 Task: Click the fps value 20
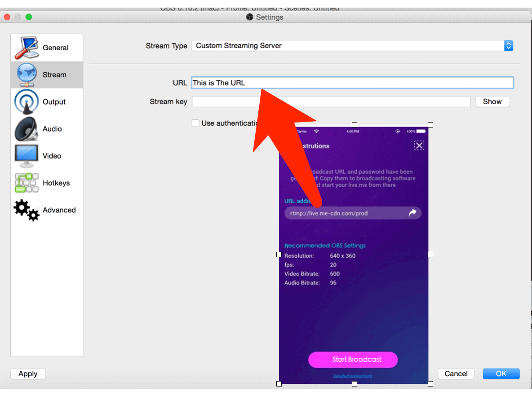click(x=333, y=265)
